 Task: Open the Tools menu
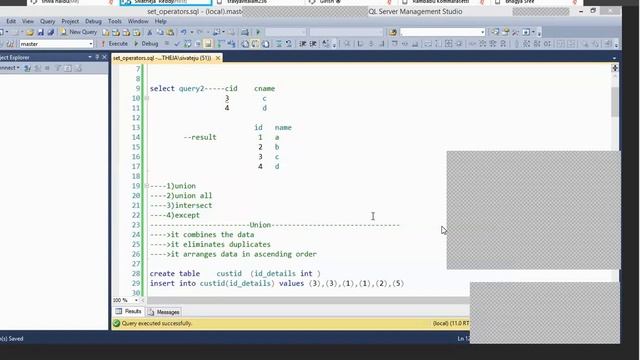click(115, 21)
